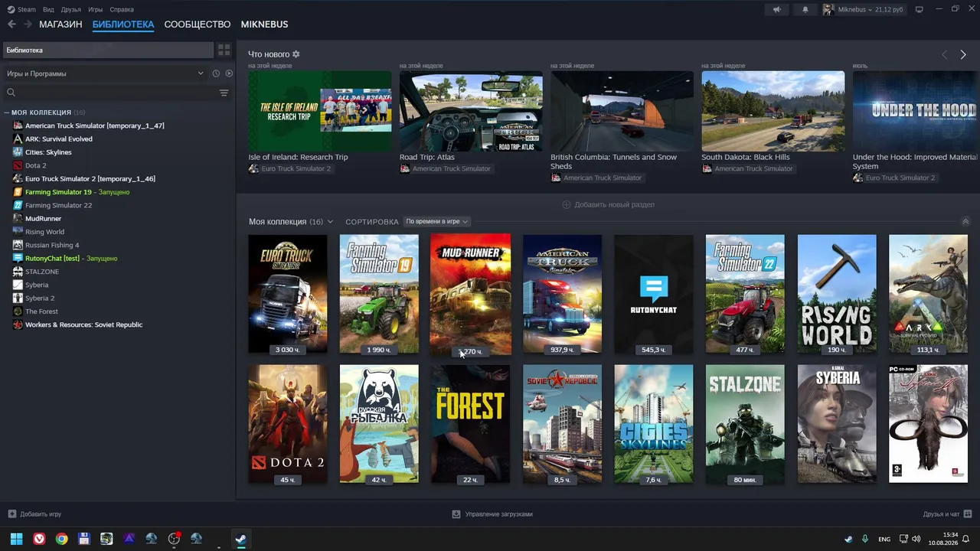Image resolution: width=980 pixels, height=551 pixels.
Task: Collapse the МОЯ КОЛЛЕКЦИЯ list in the sidebar
Action: tap(7, 112)
